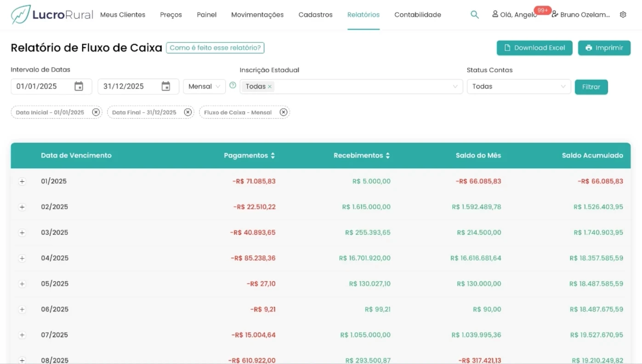Click the Data de Vencimento column header
Screen dimensions: 642x364
76,155
